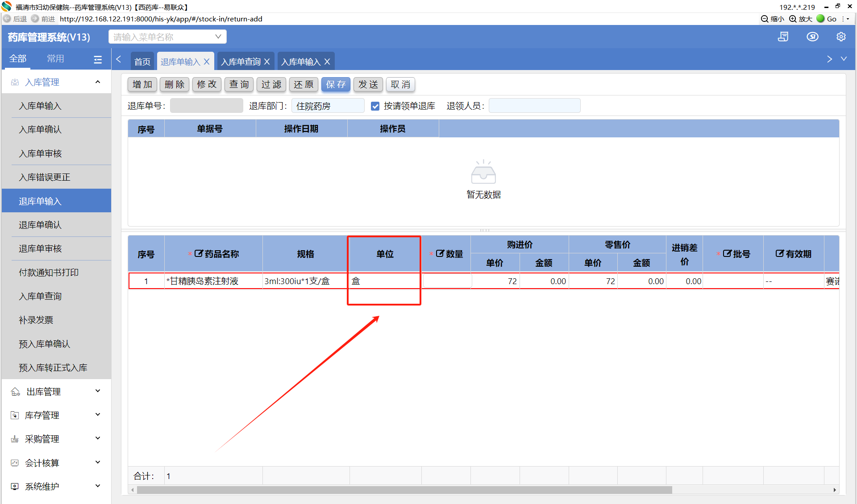Screen dimensions: 857x504
Task: Open 退库单确认 in the sidebar
Action: 40,225
